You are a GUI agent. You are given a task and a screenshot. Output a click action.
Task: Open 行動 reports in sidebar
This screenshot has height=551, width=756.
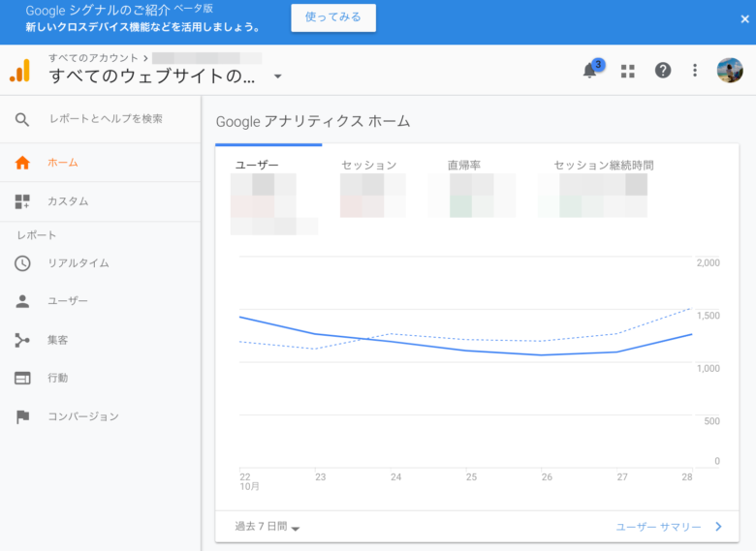click(57, 378)
